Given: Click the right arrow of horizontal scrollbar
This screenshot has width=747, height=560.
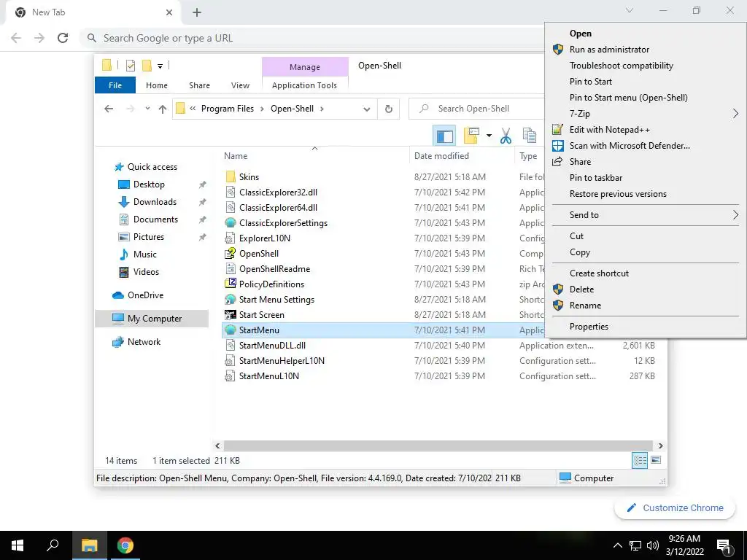Looking at the screenshot, I should [x=660, y=446].
